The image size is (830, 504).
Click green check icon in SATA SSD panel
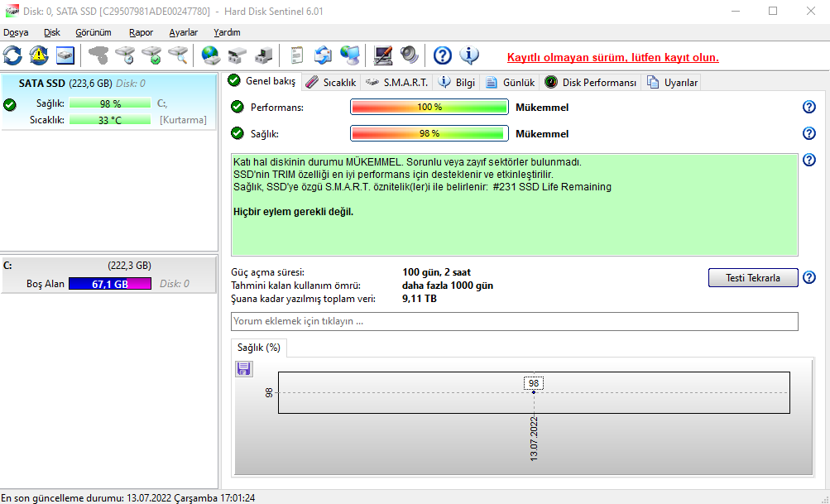click(x=10, y=105)
